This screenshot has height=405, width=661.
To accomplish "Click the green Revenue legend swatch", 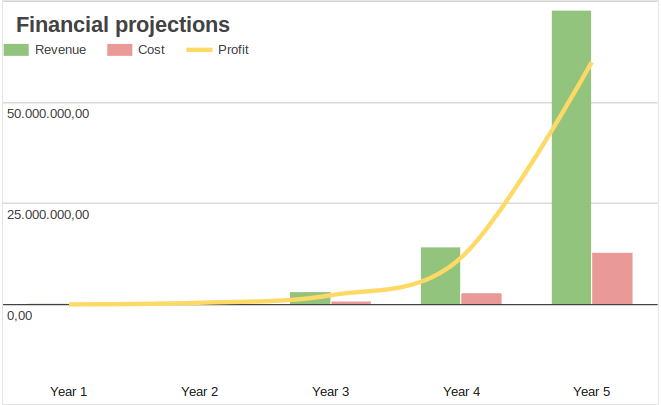I will (x=16, y=50).
